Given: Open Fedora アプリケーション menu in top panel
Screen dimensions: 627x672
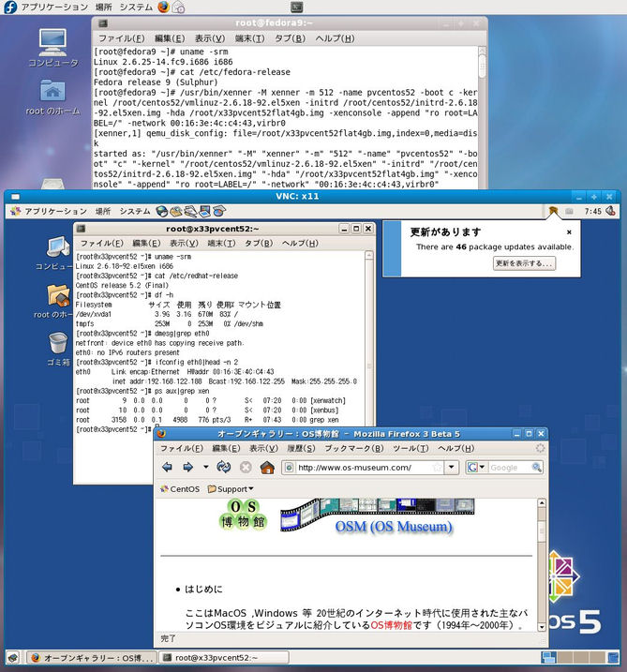Looking at the screenshot, I should coord(54,7).
